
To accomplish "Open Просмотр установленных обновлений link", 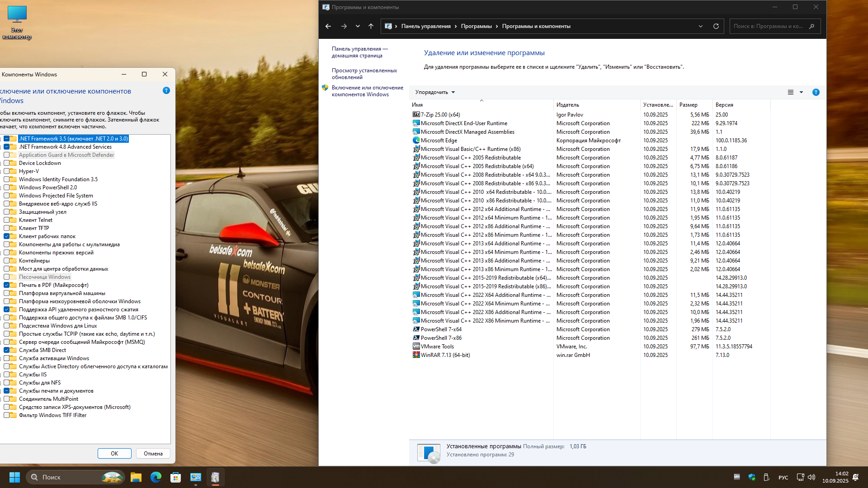I will [x=364, y=74].
